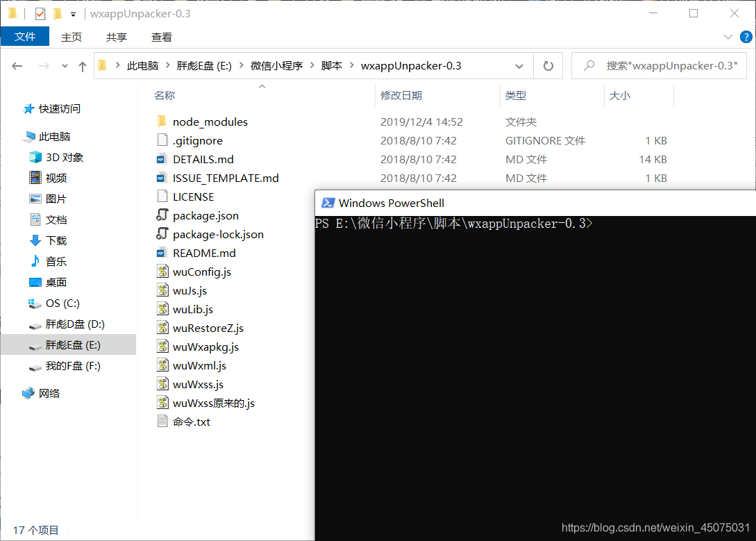Screen dimensions: 756x541
Task: Open the customize quick access toolbar dropdown
Action: pos(74,15)
